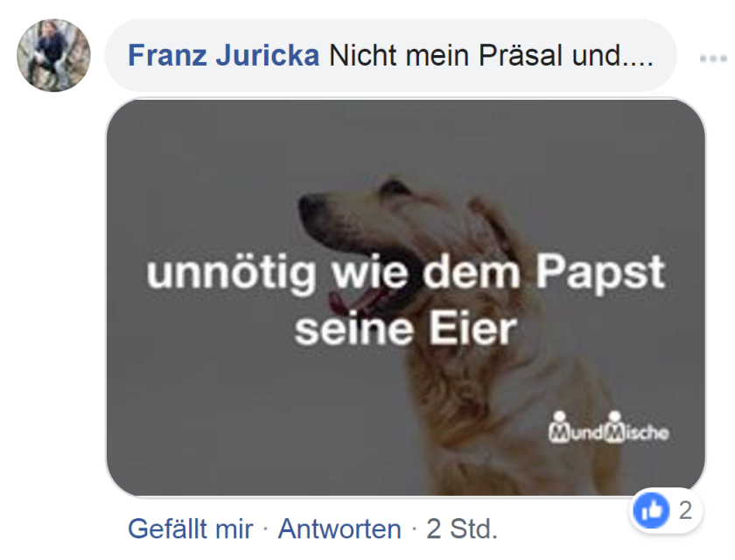Open the '2 Std.' timestamp link
The width and height of the screenshot is (735, 560).
click(462, 529)
